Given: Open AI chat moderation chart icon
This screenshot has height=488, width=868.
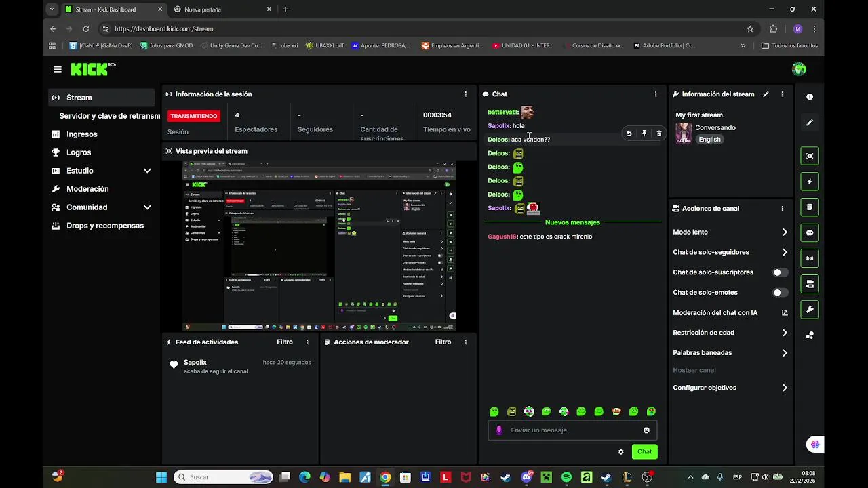Looking at the screenshot, I should 785,313.
